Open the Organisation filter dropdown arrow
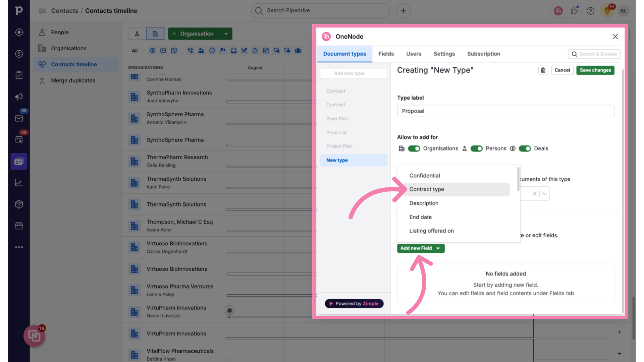 pos(226,34)
